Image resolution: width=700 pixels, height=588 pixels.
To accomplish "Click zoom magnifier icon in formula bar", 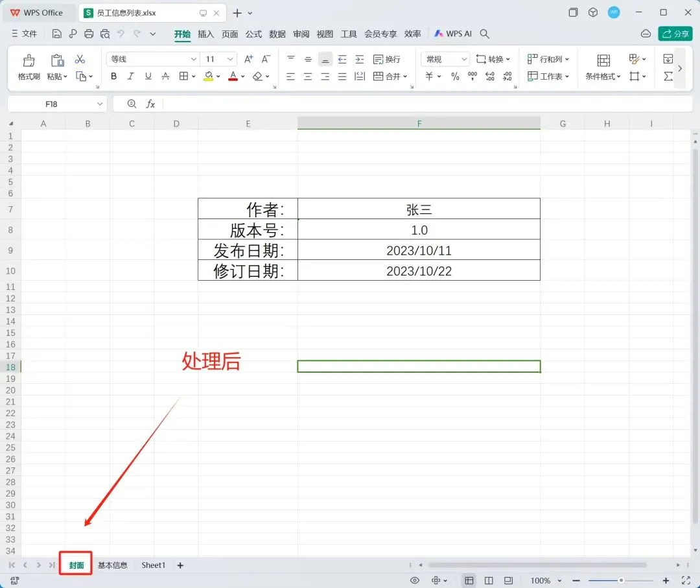I will click(132, 104).
